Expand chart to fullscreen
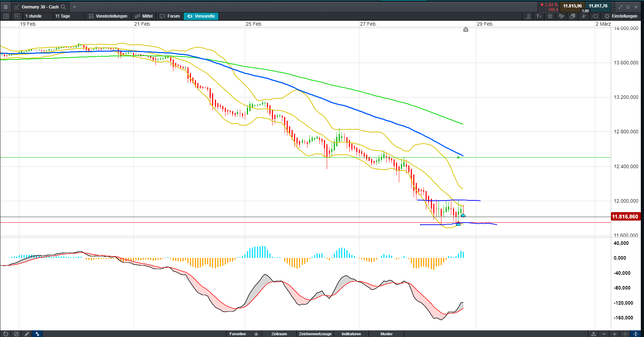The width and height of the screenshot is (644, 337). pyautogui.click(x=620, y=7)
